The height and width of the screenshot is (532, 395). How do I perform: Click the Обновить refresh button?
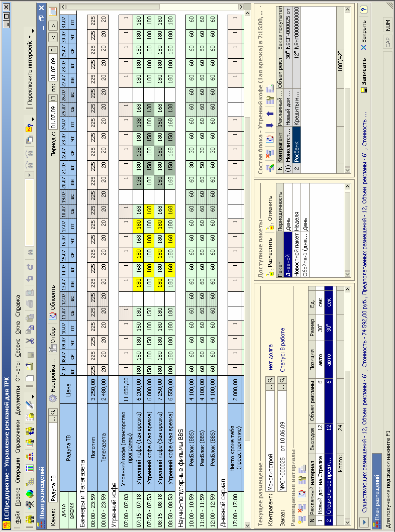53,303
